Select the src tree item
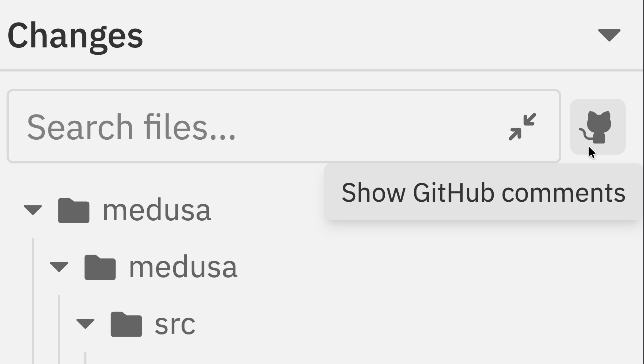Image resolution: width=644 pixels, height=364 pixels. click(x=174, y=325)
